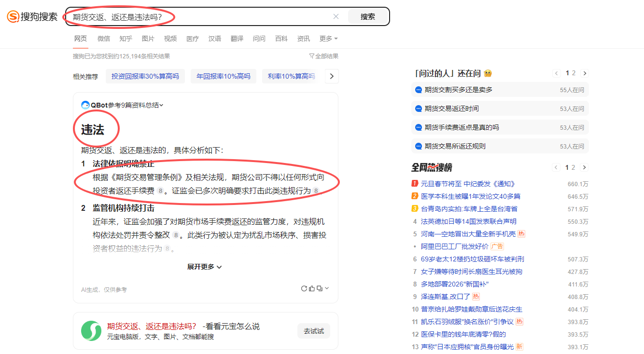Open the 全部结果 filter
Viewport: 644px width, 354px height.
point(323,56)
